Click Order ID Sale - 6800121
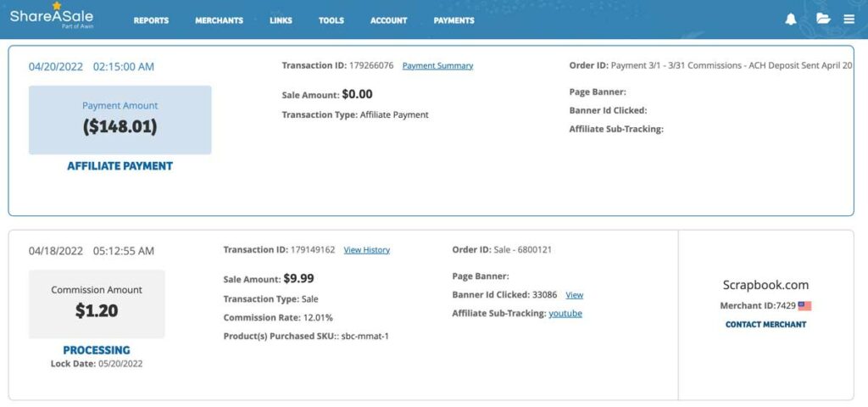Image resolution: width=868 pixels, height=407 pixels. click(x=502, y=250)
